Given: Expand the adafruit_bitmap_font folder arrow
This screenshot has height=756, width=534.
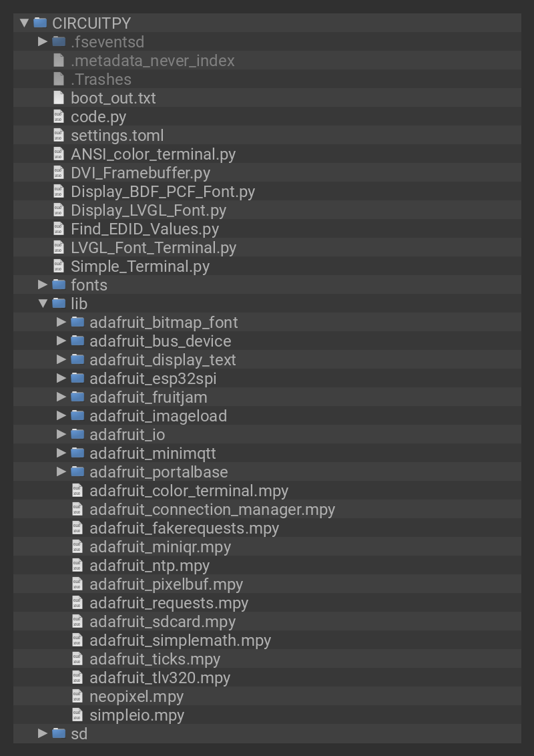Looking at the screenshot, I should [61, 322].
